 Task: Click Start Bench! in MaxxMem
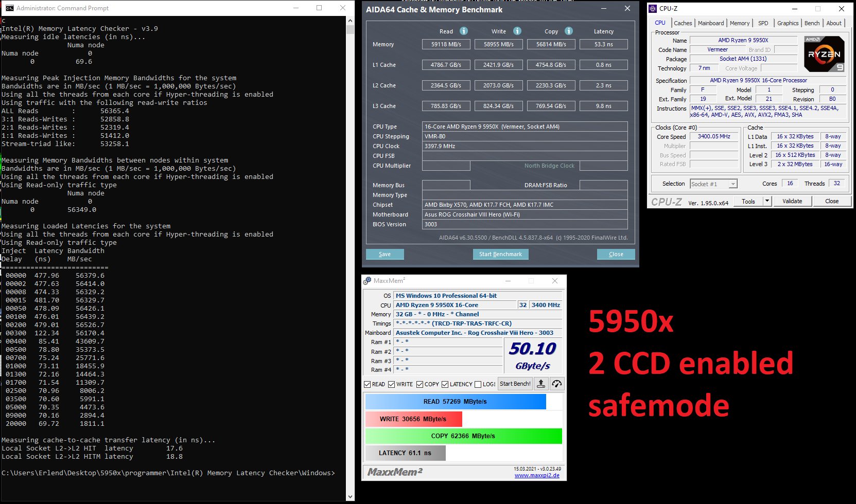[515, 384]
